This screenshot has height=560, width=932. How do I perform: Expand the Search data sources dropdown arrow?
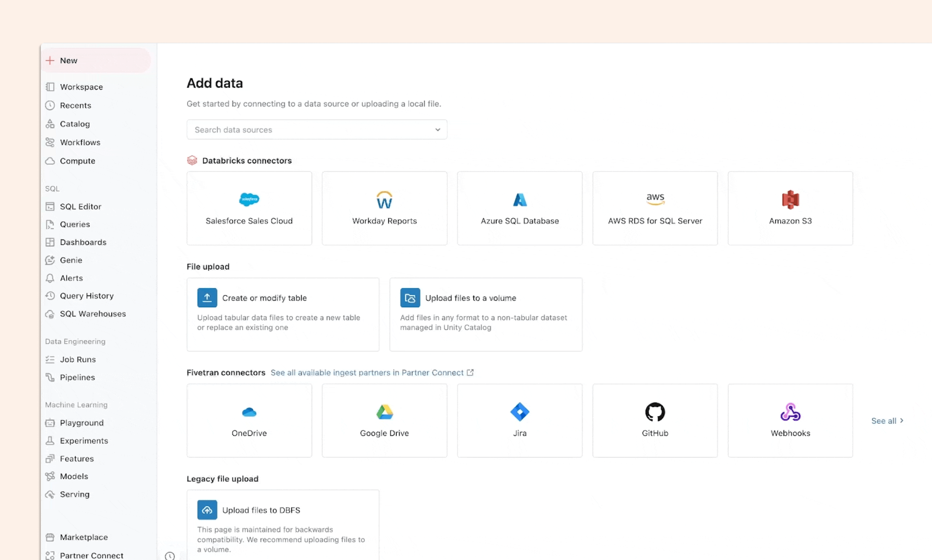pyautogui.click(x=437, y=130)
